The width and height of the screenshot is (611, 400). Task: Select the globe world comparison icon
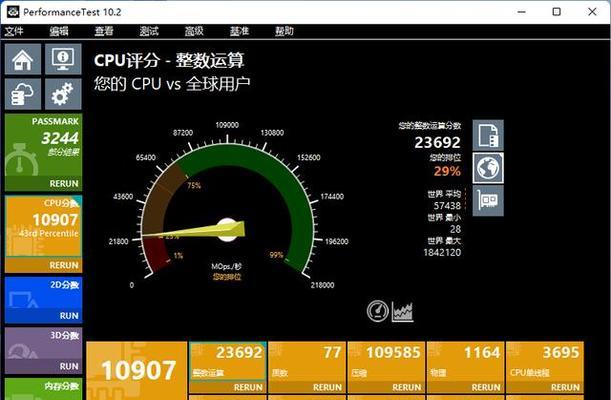(x=488, y=168)
